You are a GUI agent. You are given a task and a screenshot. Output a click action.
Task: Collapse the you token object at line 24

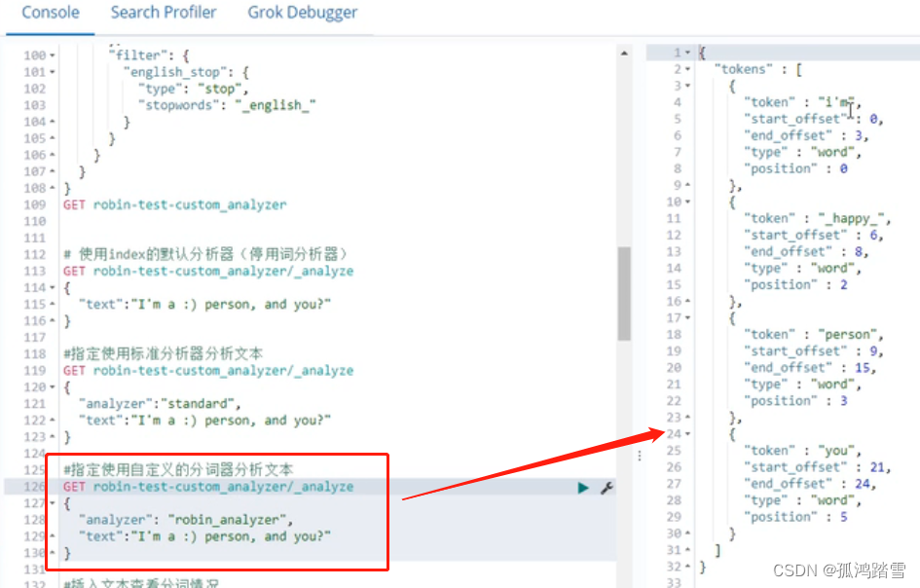point(687,434)
